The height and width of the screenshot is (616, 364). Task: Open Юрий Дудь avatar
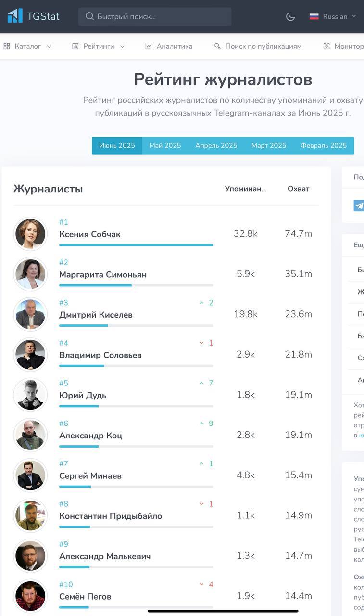(x=30, y=395)
